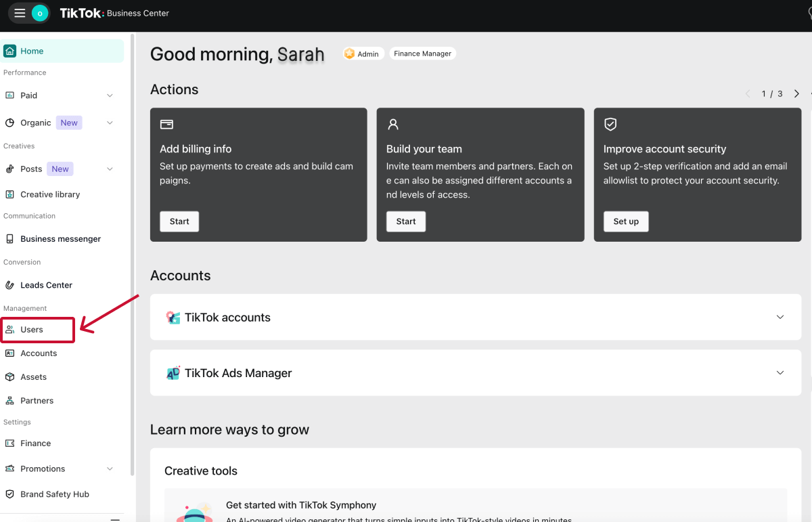The image size is (812, 522).
Task: Click the Finance wallet icon
Action: [x=9, y=443]
